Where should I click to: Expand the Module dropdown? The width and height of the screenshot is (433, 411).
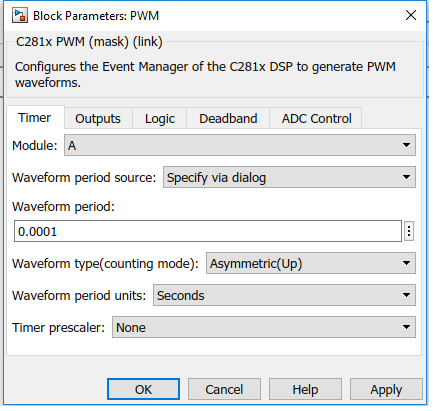[x=240, y=145]
